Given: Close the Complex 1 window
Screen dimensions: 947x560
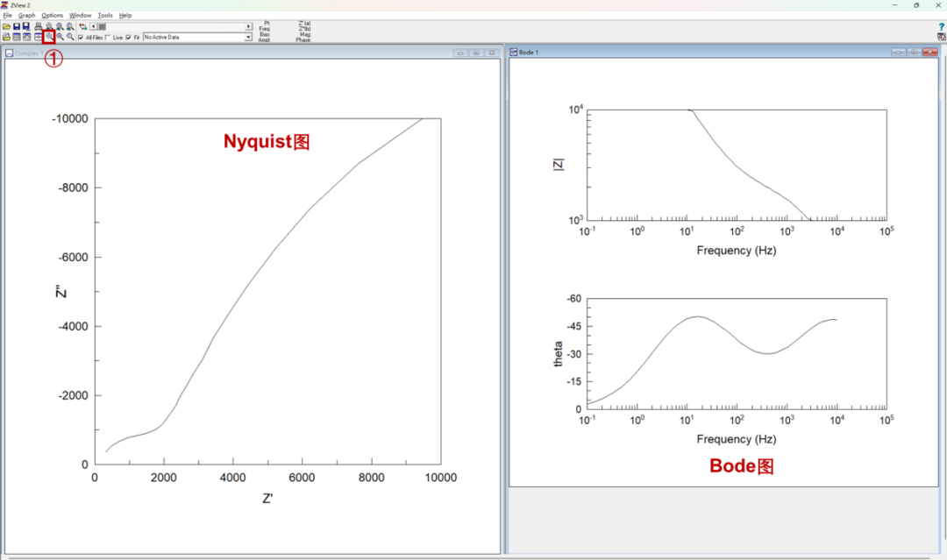Looking at the screenshot, I should 492,53.
